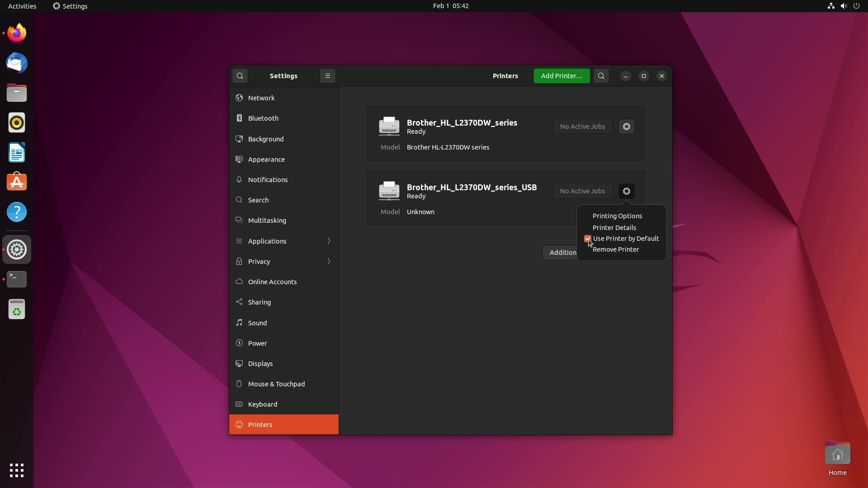
Task: Click Activities in the top bar
Action: tap(22, 6)
